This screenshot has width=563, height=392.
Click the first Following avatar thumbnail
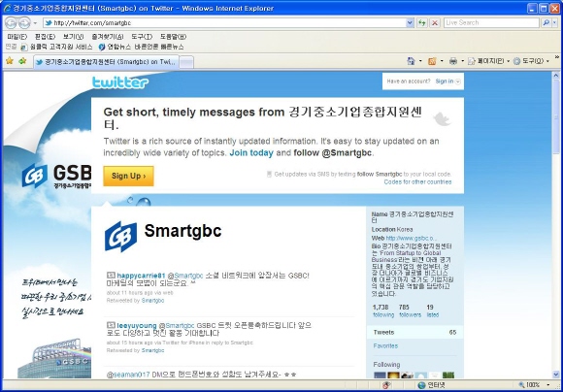[x=380, y=376]
